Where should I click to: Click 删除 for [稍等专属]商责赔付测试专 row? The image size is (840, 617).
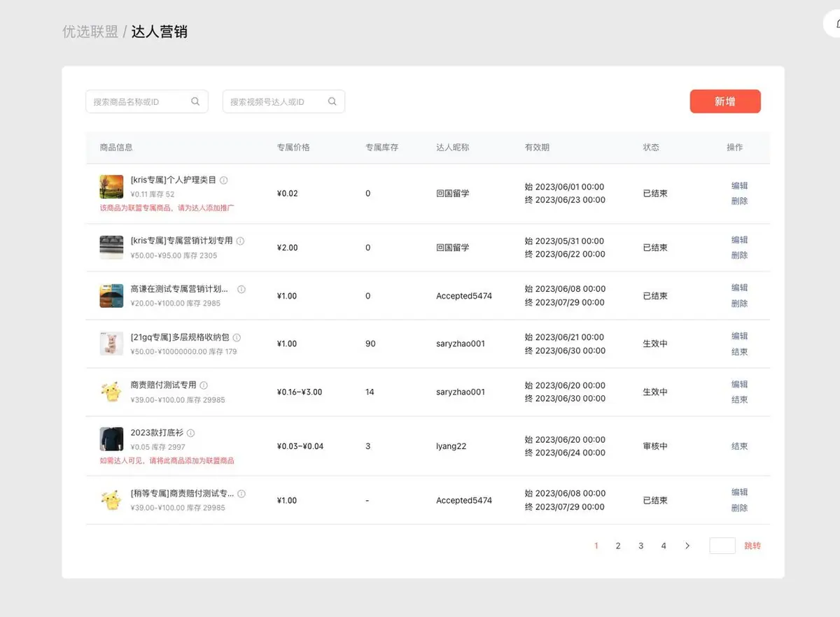(739, 508)
